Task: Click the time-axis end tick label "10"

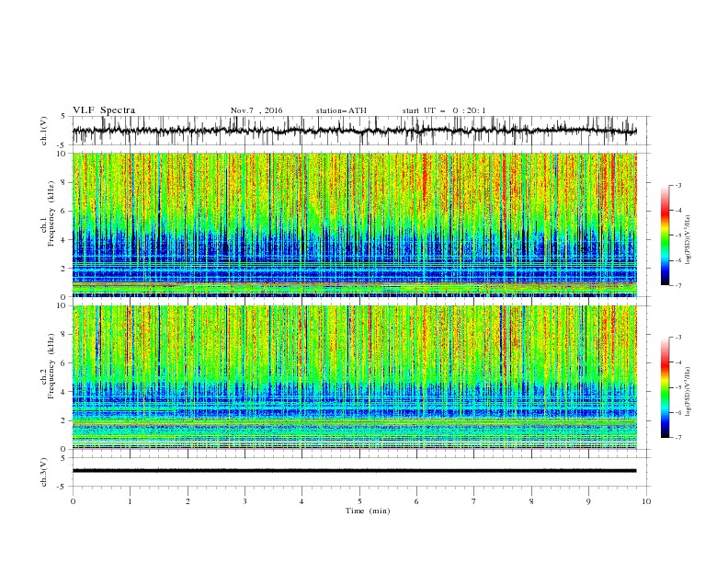Action: tap(646, 501)
